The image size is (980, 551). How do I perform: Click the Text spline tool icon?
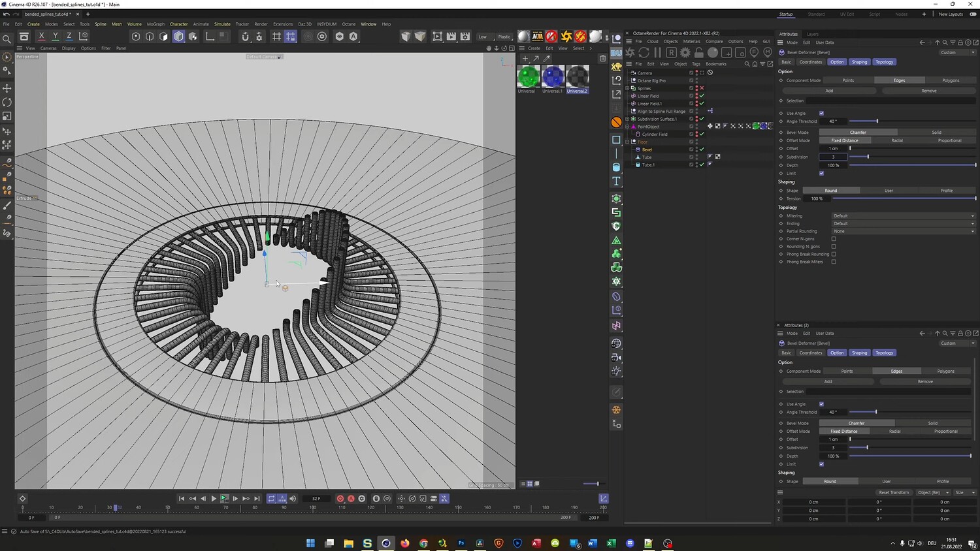[616, 181]
